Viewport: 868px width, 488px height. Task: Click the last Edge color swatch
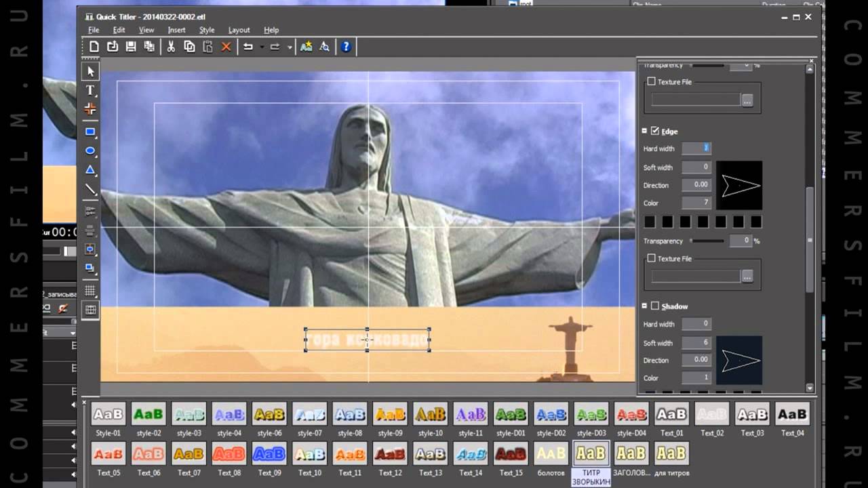pos(755,222)
